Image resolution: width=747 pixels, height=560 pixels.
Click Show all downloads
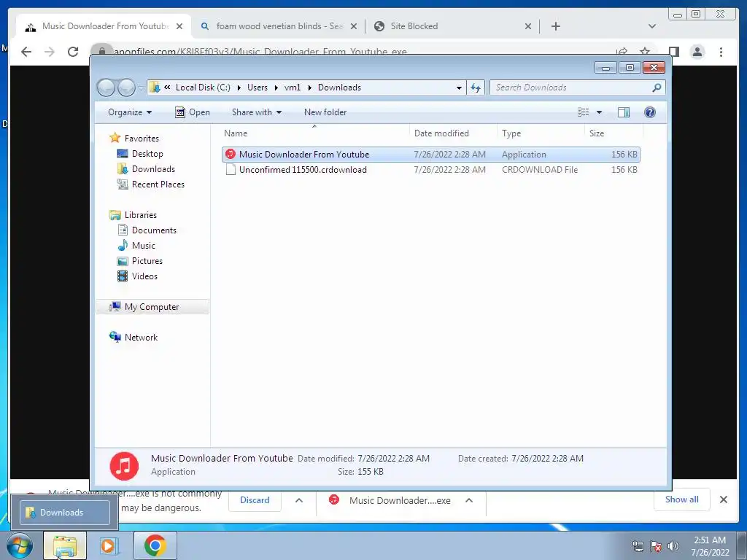(x=682, y=499)
